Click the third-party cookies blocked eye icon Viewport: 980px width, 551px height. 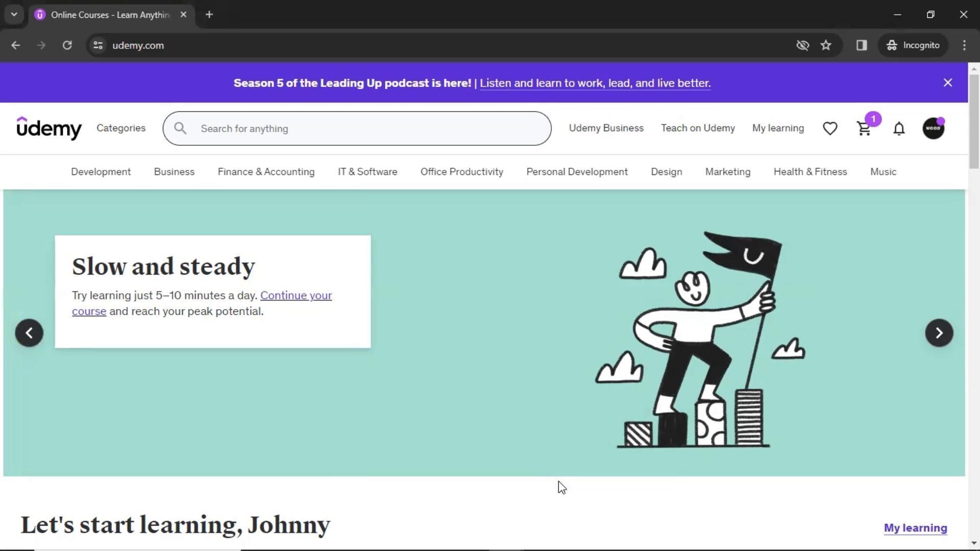click(802, 45)
